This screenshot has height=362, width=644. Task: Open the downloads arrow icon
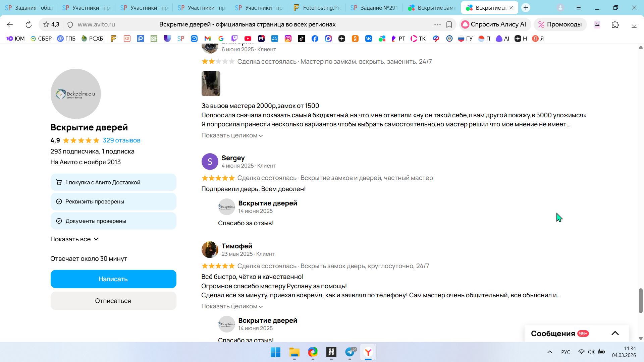tap(634, 24)
